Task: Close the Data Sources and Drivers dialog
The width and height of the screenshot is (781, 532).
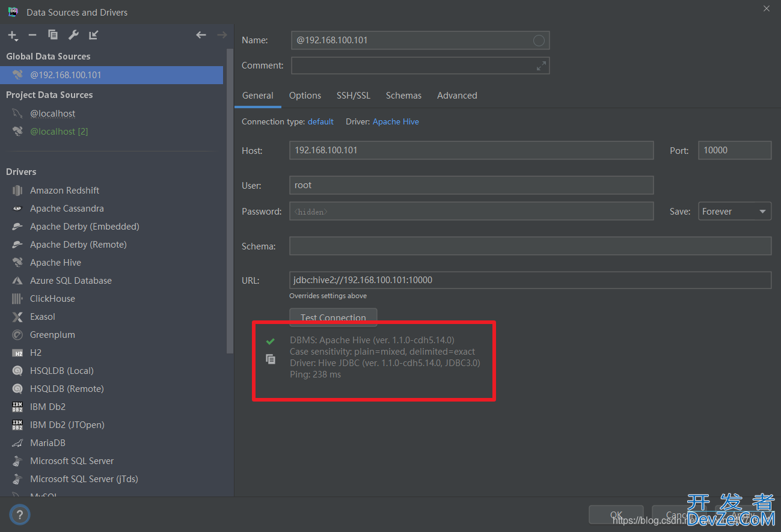Action: click(x=766, y=9)
